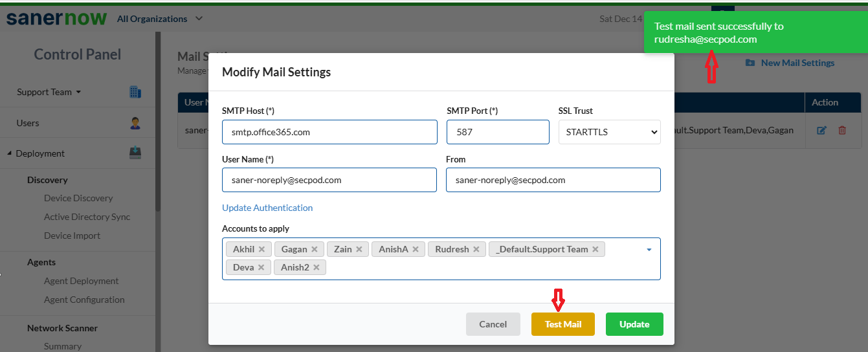The height and width of the screenshot is (352, 868).
Task: Open the SSL Trust dropdown
Action: point(609,132)
